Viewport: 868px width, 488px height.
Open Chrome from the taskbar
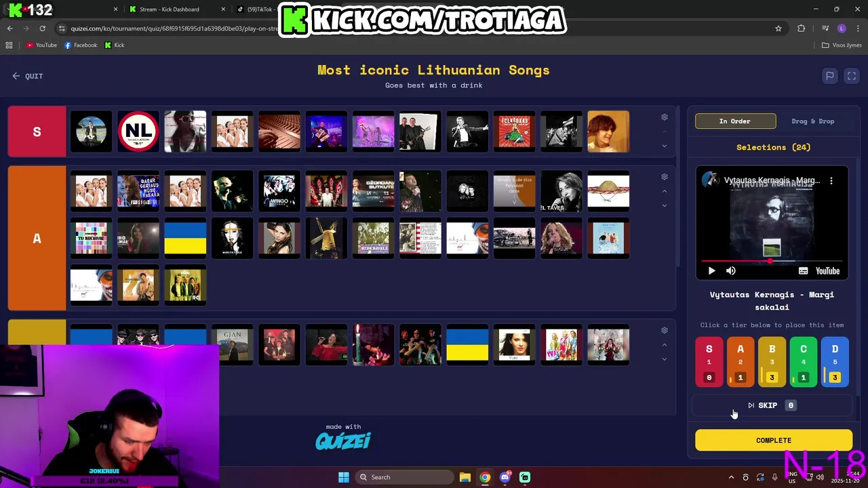point(485,477)
